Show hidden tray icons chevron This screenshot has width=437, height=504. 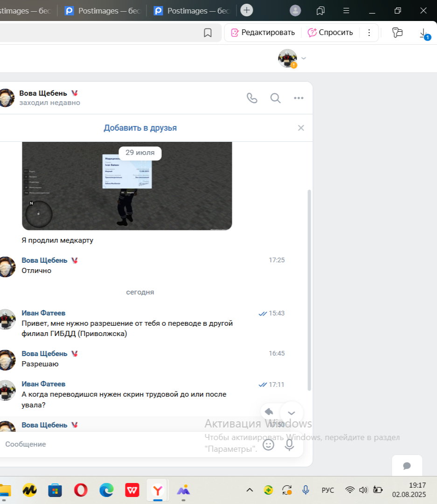coord(250,490)
